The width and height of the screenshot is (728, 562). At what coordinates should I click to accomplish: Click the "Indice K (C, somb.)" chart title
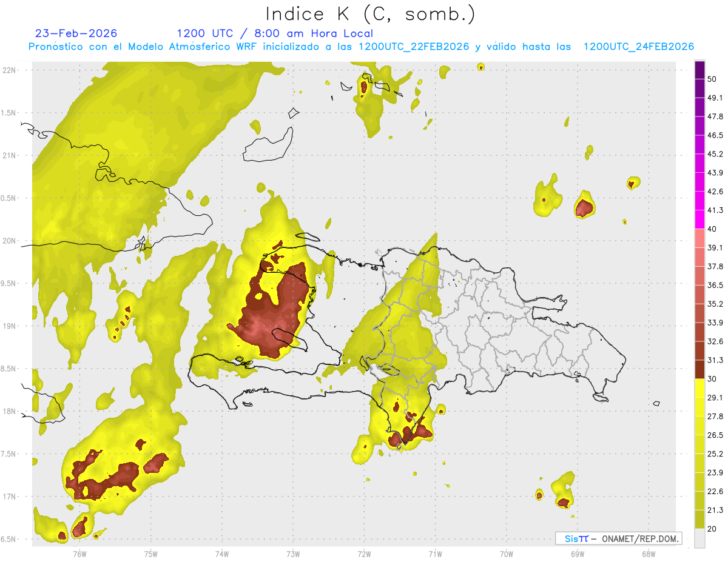371,15
